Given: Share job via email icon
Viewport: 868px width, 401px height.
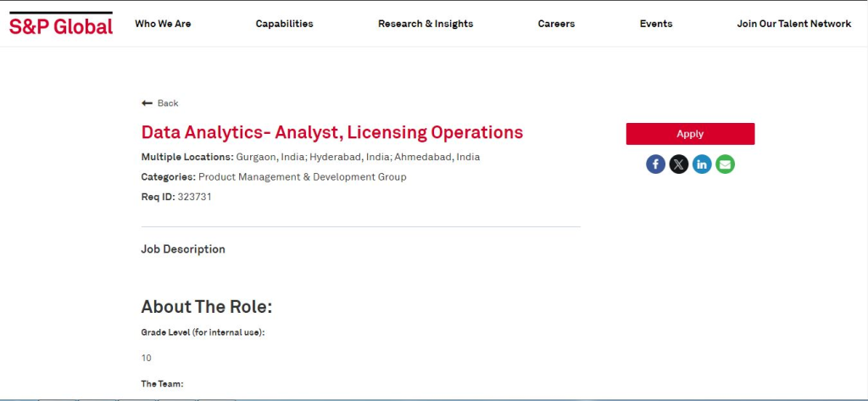Looking at the screenshot, I should [x=726, y=164].
